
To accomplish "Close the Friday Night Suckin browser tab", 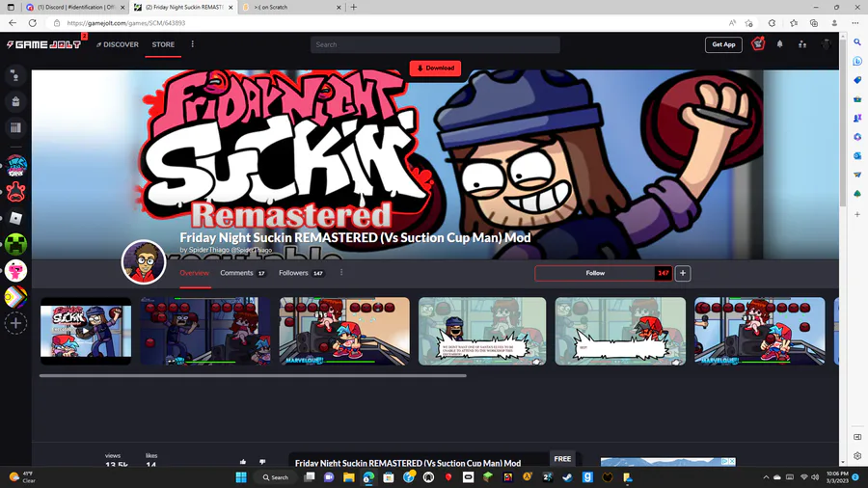I will click(231, 7).
